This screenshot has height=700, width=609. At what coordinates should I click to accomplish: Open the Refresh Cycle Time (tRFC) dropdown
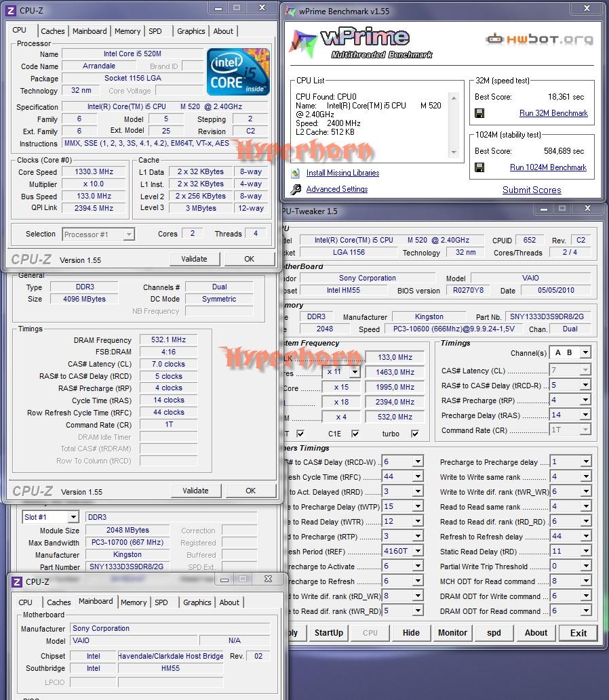(418, 476)
